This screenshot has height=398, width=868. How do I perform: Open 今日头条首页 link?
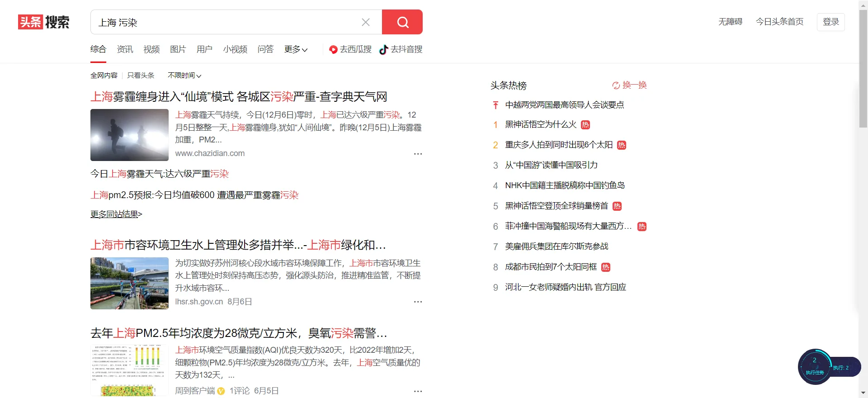coord(779,22)
